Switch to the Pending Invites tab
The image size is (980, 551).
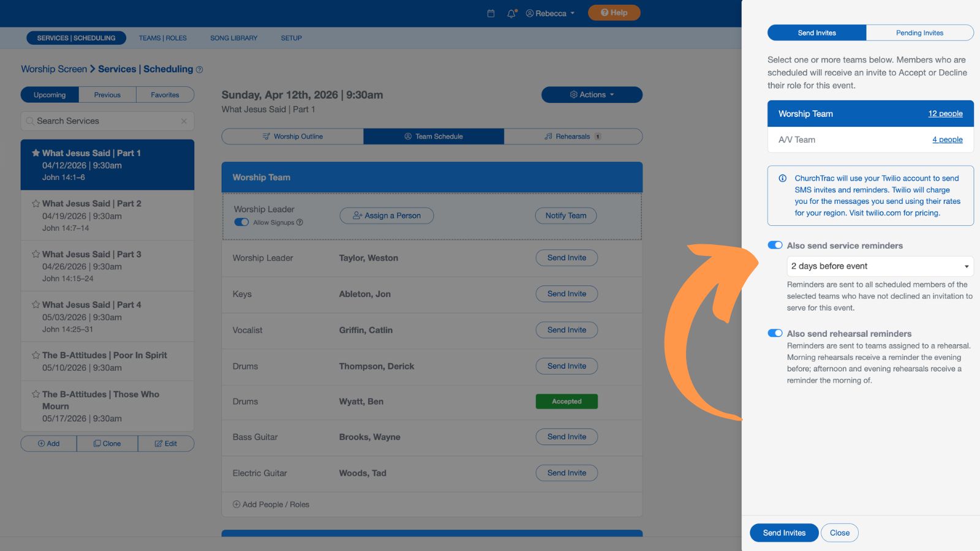click(919, 32)
